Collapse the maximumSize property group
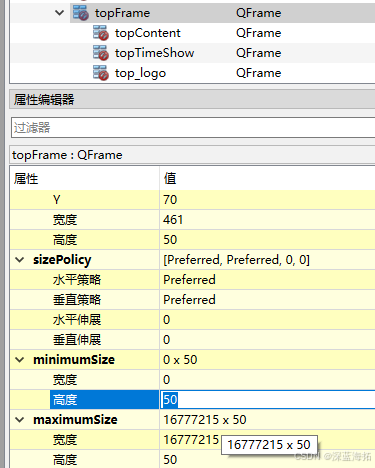 click(20, 420)
